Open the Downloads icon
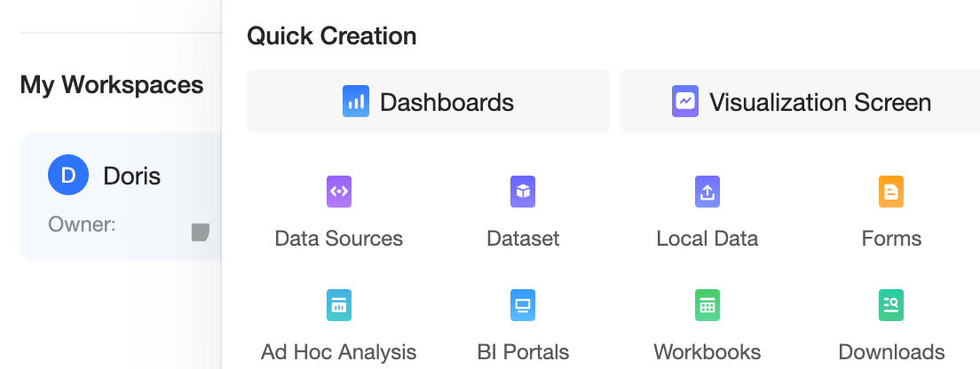This screenshot has height=369, width=980. pyautogui.click(x=891, y=305)
